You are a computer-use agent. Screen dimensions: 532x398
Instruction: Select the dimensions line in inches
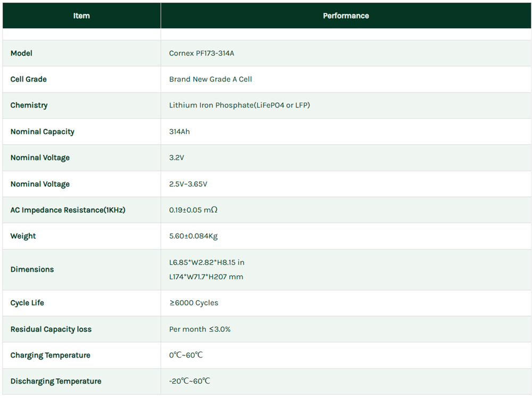(x=206, y=262)
